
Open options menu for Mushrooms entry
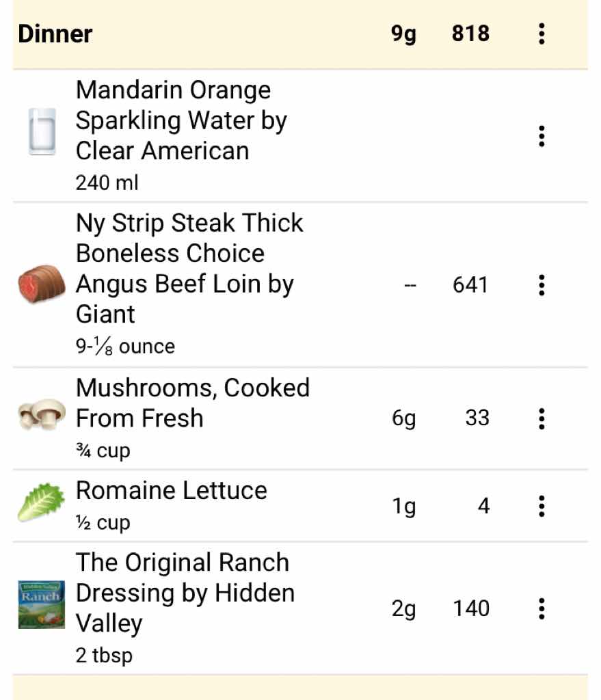542,418
